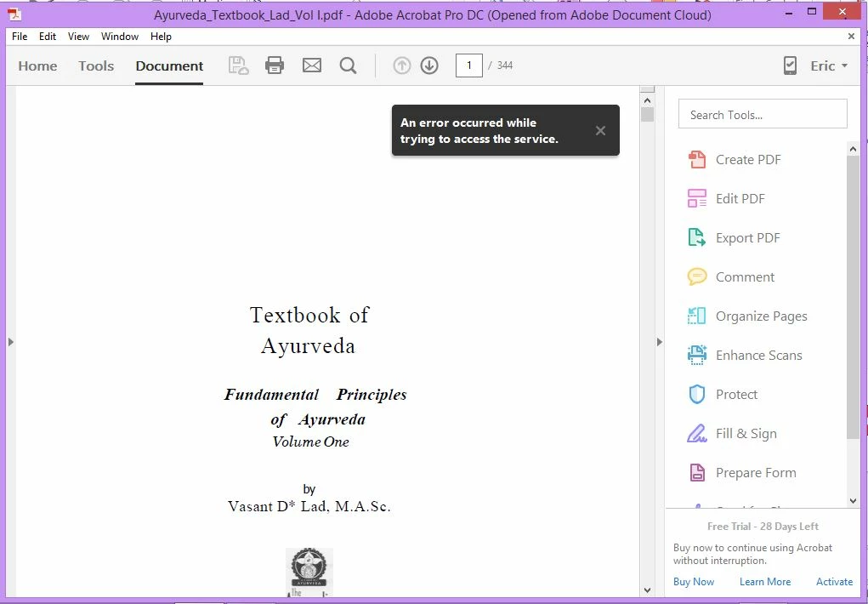Open the Window menu

coord(120,36)
